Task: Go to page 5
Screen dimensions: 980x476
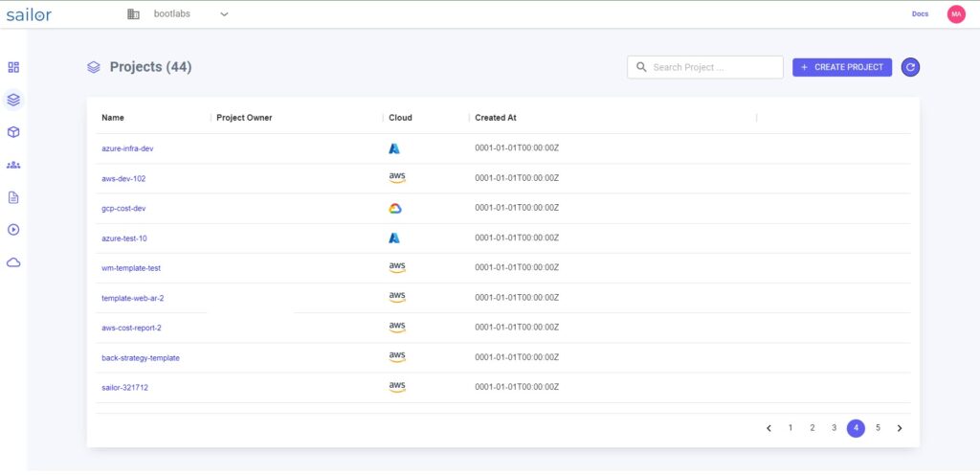Action: (879, 428)
